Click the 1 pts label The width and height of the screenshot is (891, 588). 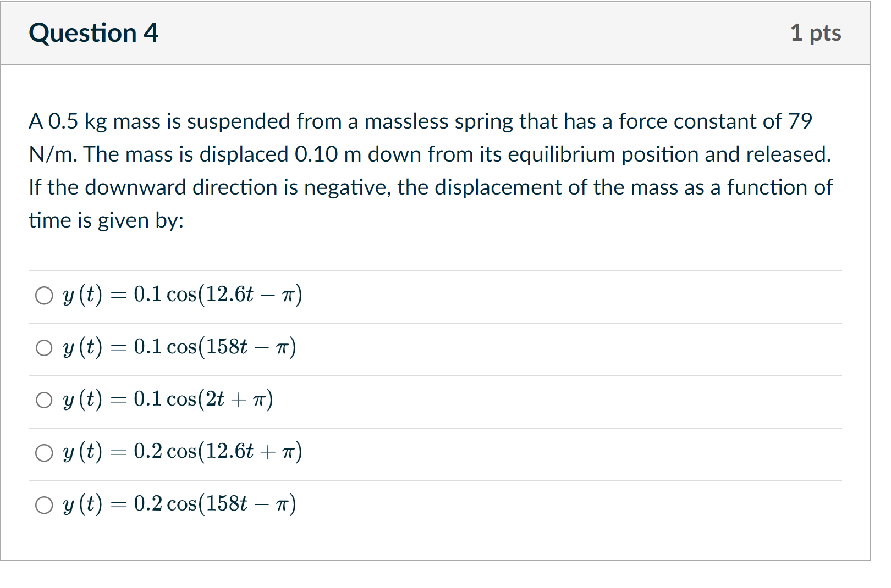click(816, 33)
